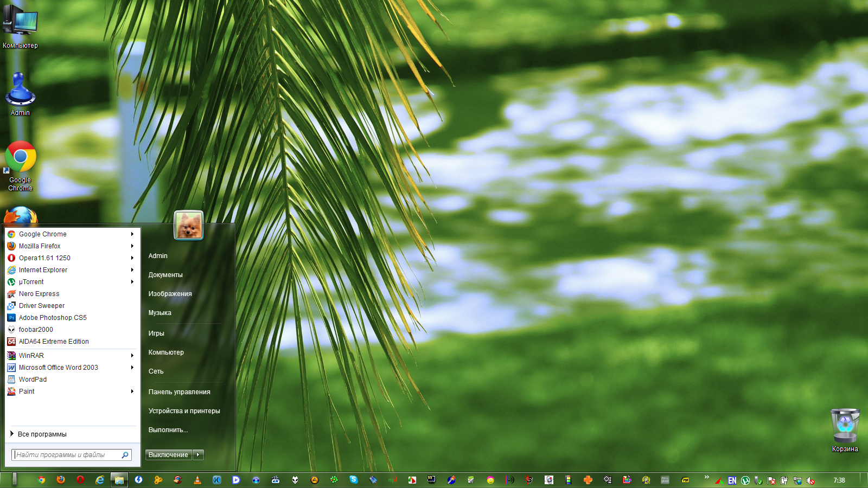Click the Найти программы и файлы search field

68,455
